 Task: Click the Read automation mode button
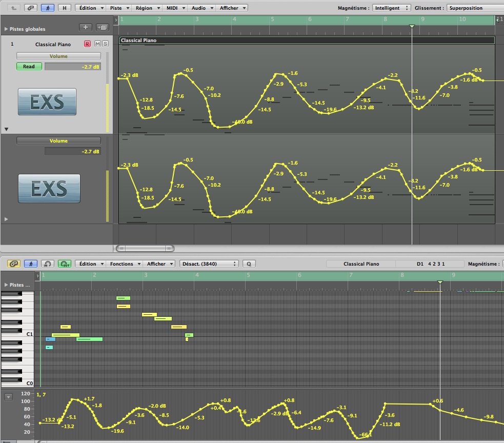click(x=29, y=66)
